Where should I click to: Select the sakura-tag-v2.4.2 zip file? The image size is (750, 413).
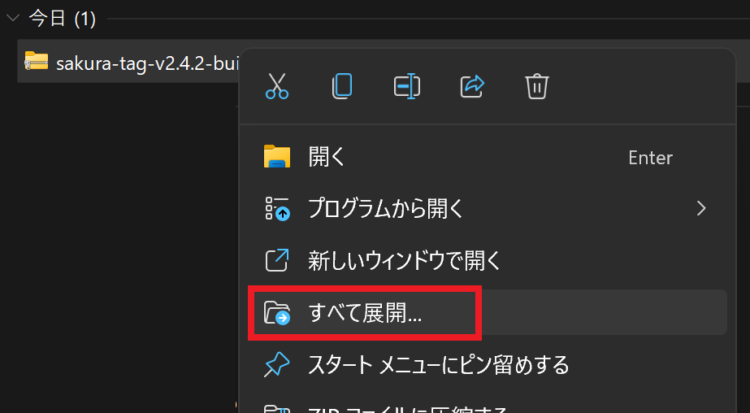coord(128,62)
